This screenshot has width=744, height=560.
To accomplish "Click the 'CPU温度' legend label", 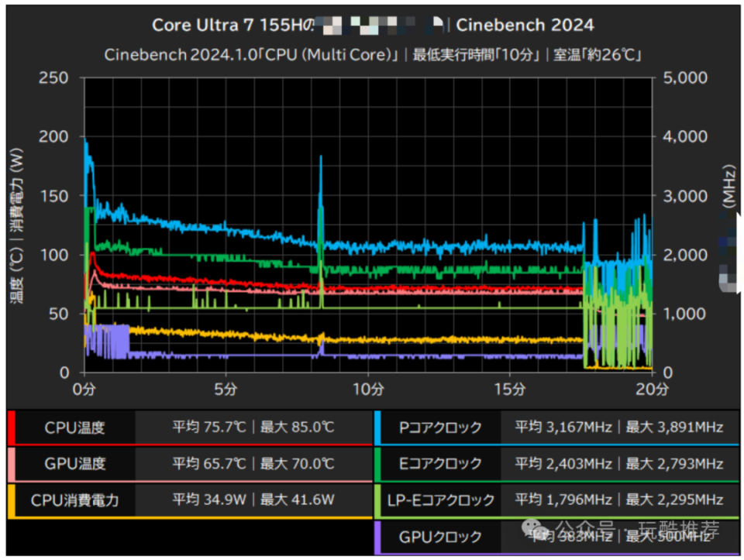I will [x=75, y=428].
